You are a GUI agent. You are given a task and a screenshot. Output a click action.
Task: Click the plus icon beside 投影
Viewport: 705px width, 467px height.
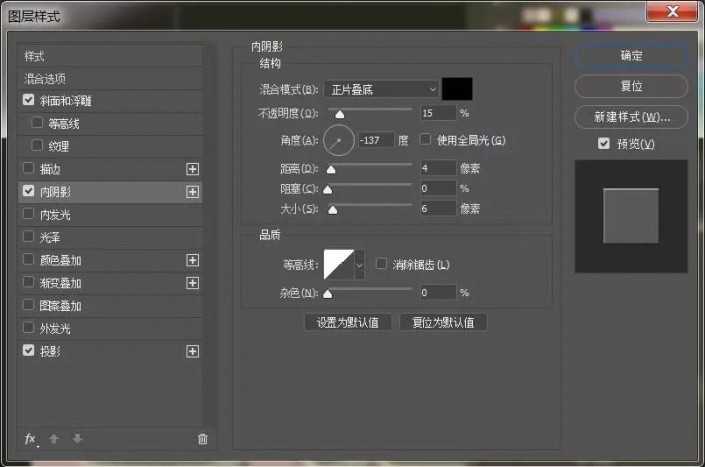pyautogui.click(x=193, y=351)
